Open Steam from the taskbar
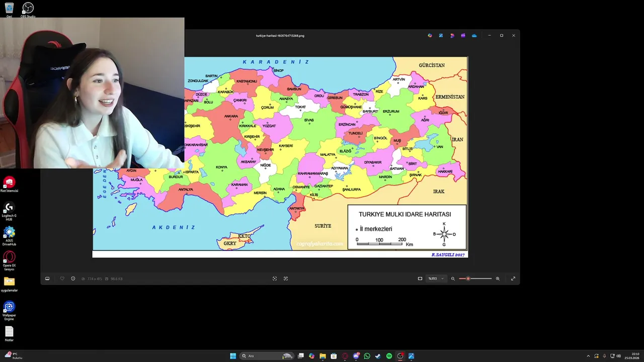 (378, 356)
